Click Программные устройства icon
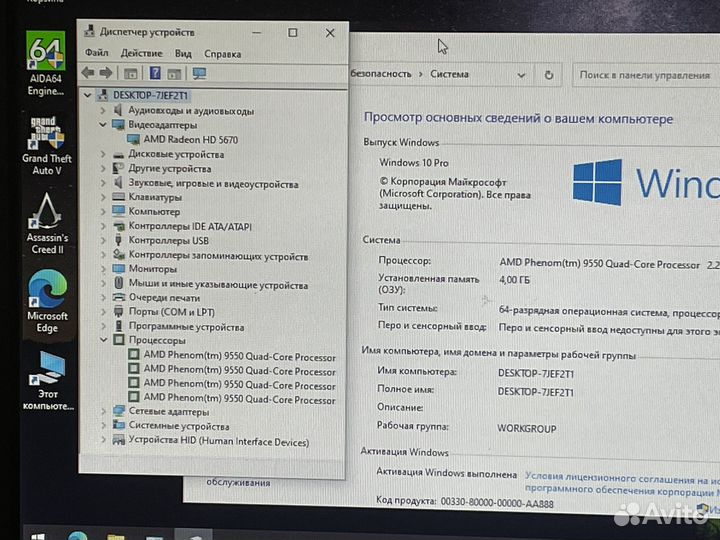The height and width of the screenshot is (540, 720). tap(118, 326)
